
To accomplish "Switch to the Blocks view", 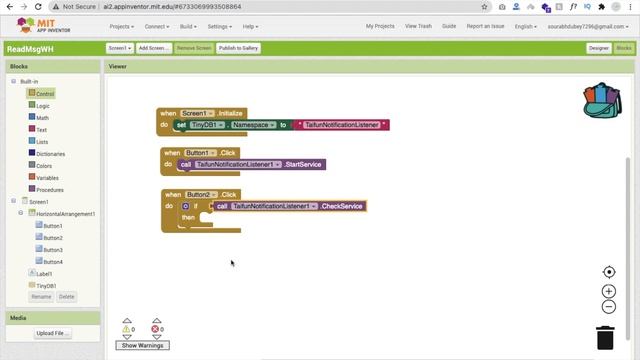I will click(624, 48).
